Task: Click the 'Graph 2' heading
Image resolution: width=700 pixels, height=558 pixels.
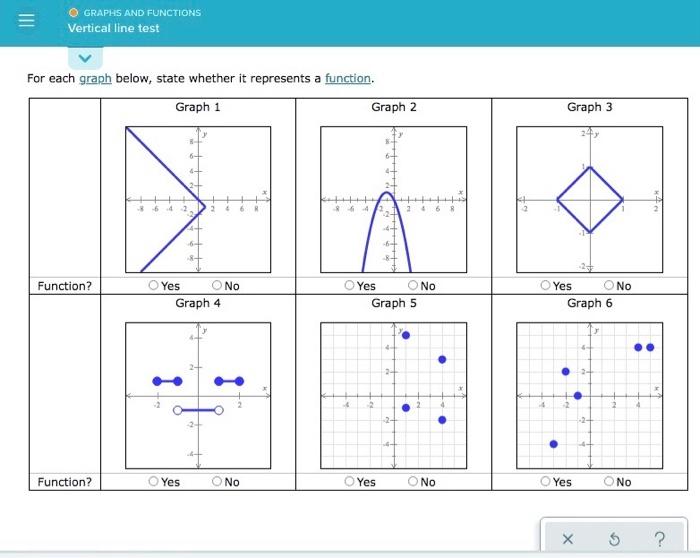Action: point(394,107)
